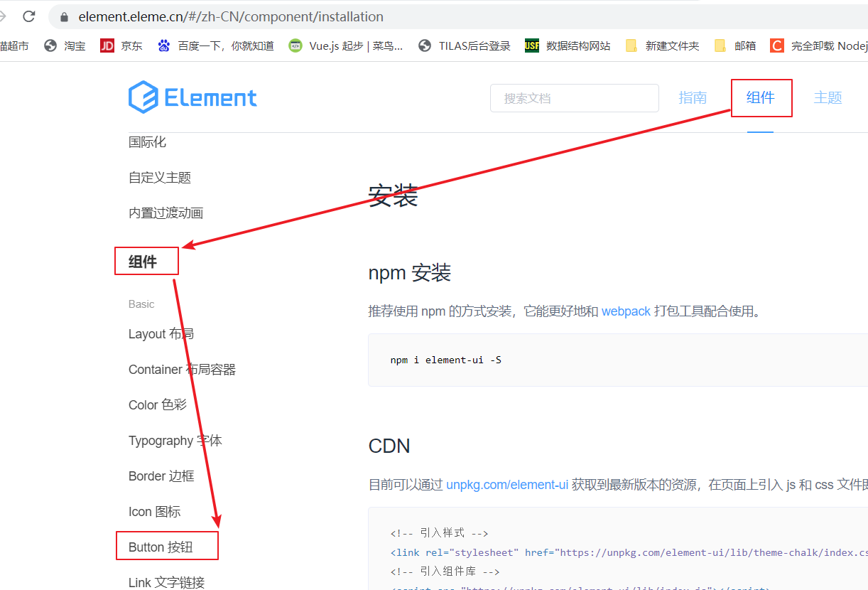Click the browser reload icon
Viewport: 868px width, 590px height.
coord(29,16)
